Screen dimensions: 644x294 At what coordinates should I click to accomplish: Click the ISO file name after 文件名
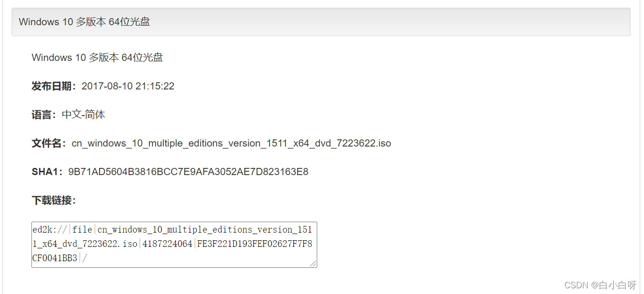[x=231, y=143]
